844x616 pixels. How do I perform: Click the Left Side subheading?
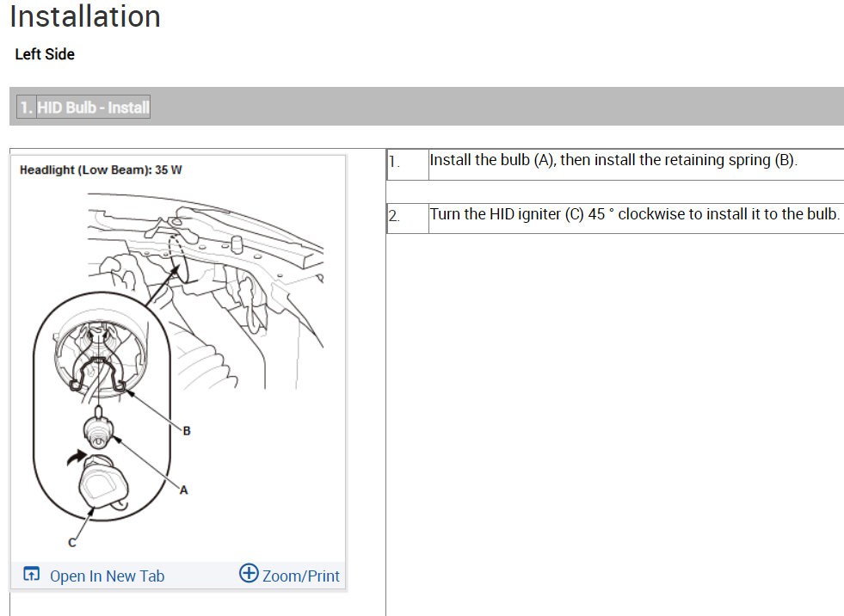(x=45, y=54)
